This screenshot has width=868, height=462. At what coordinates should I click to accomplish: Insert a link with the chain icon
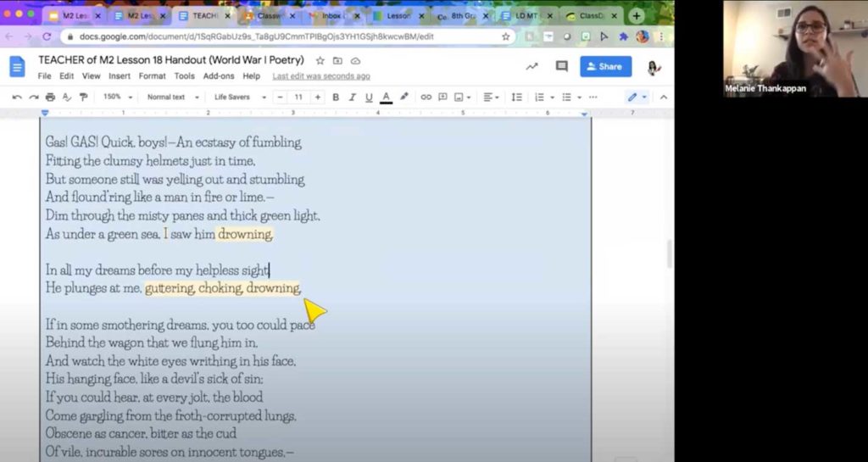point(426,97)
